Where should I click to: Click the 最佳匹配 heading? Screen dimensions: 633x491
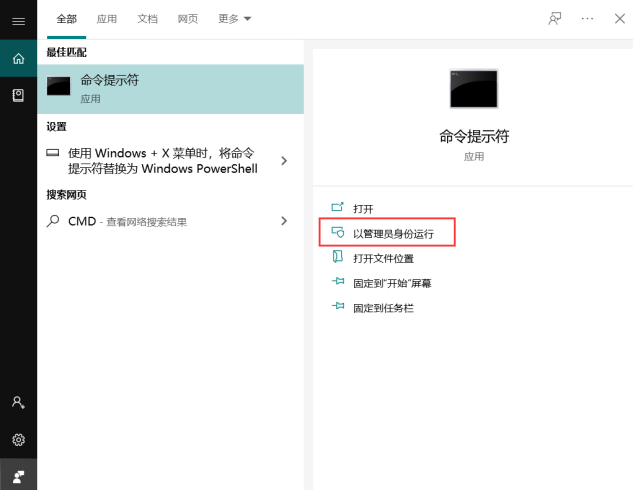pos(67,52)
